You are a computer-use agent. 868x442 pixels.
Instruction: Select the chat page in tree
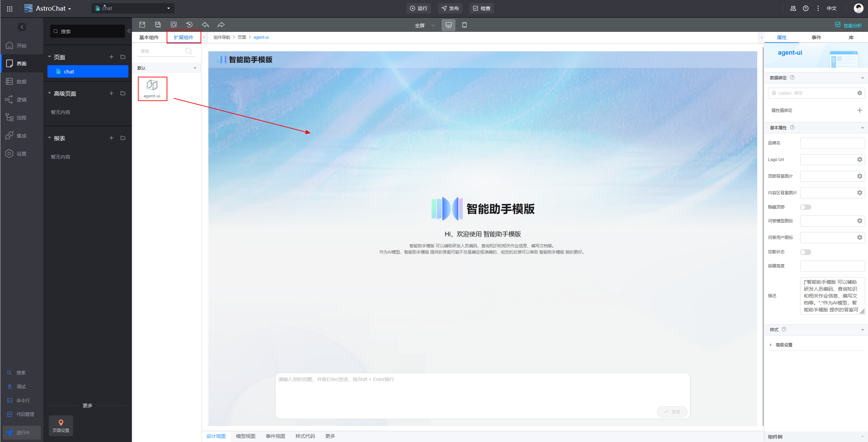tap(88, 71)
